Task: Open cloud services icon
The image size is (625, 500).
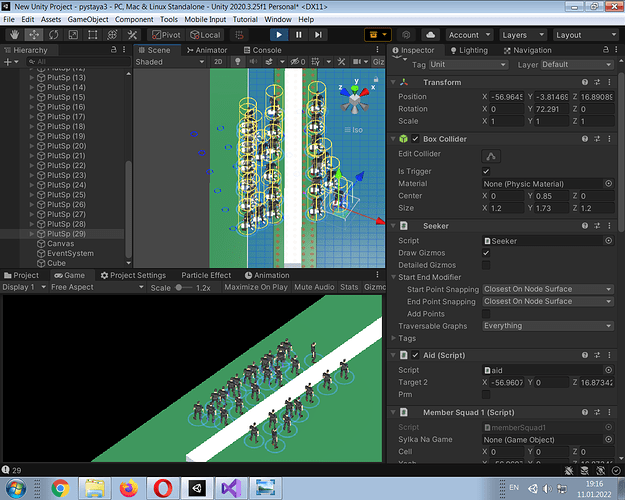Action: click(x=430, y=35)
